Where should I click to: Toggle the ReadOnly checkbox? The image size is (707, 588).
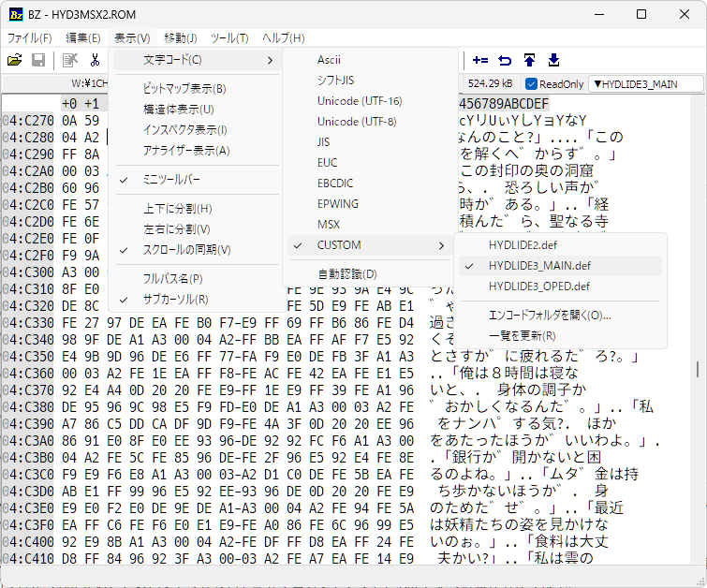pyautogui.click(x=531, y=84)
